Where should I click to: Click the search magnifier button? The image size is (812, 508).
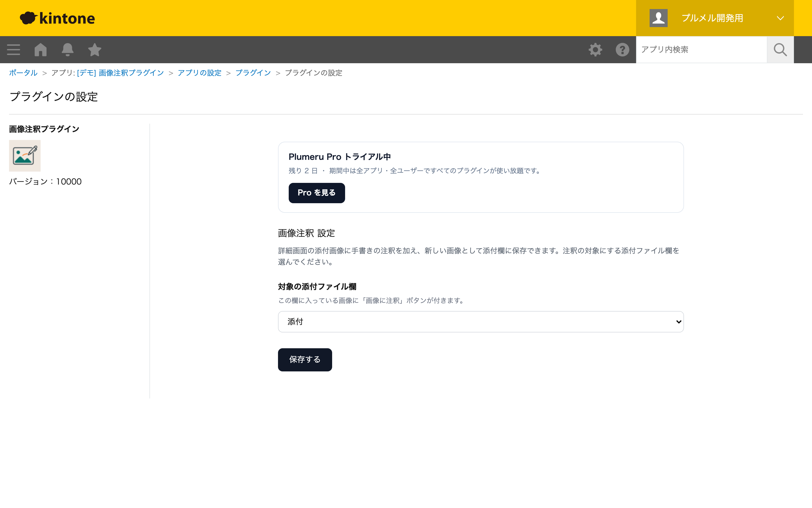pos(780,50)
